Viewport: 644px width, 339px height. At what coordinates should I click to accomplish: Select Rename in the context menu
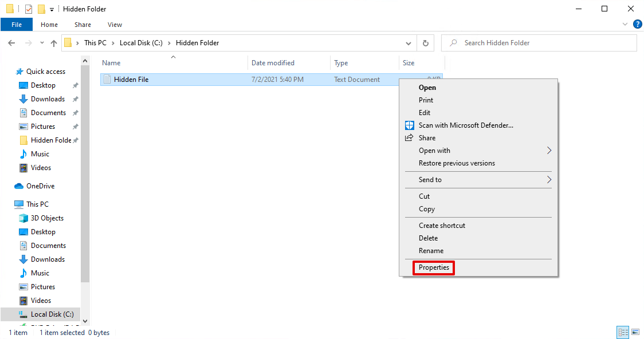pyautogui.click(x=431, y=251)
